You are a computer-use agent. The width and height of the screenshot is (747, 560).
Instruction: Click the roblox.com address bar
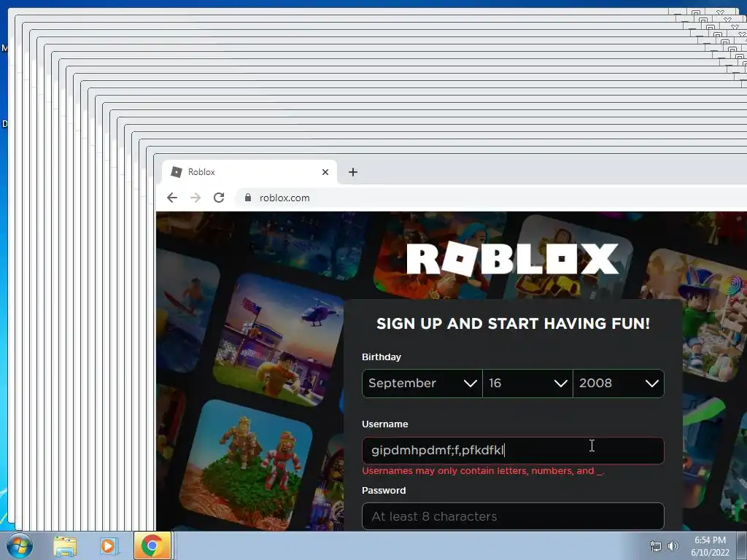(491, 198)
